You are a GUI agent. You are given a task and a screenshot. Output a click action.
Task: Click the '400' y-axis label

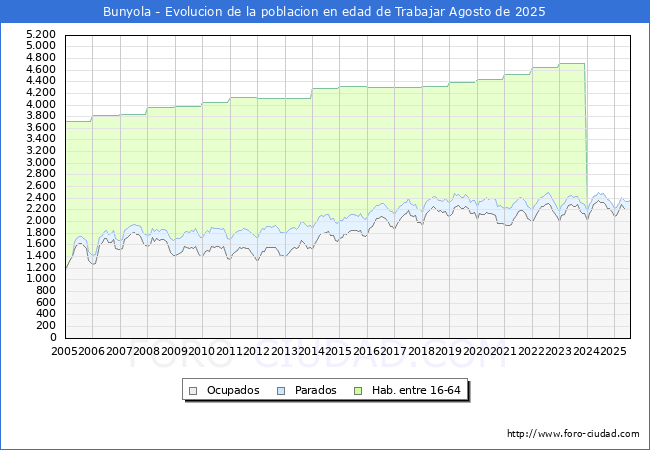point(46,314)
